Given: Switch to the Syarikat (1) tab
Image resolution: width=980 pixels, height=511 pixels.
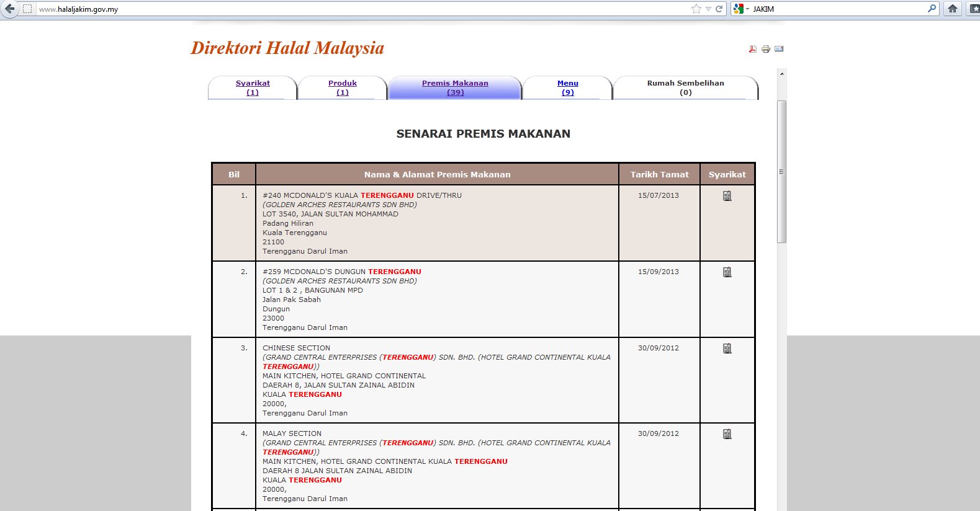Looking at the screenshot, I should point(253,87).
